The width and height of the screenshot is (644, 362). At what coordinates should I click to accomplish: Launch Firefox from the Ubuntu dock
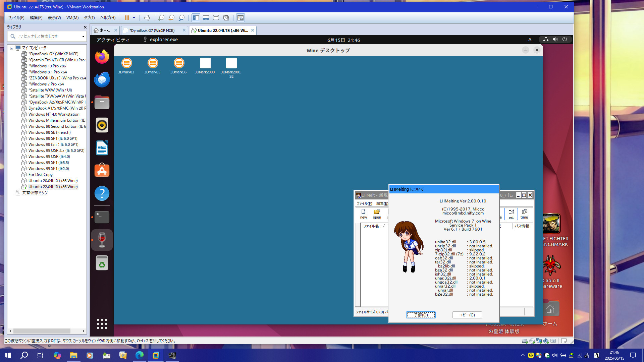(102, 57)
